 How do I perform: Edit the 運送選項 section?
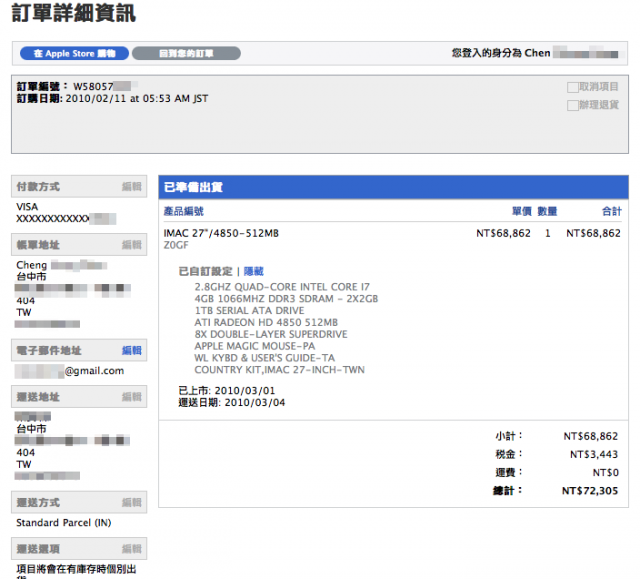(x=131, y=549)
